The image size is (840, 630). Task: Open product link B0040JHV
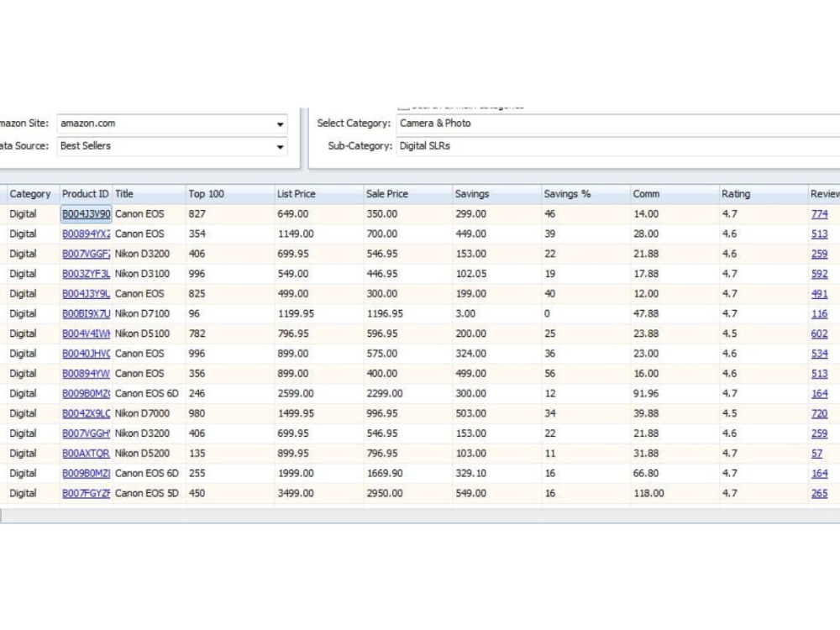click(87, 354)
